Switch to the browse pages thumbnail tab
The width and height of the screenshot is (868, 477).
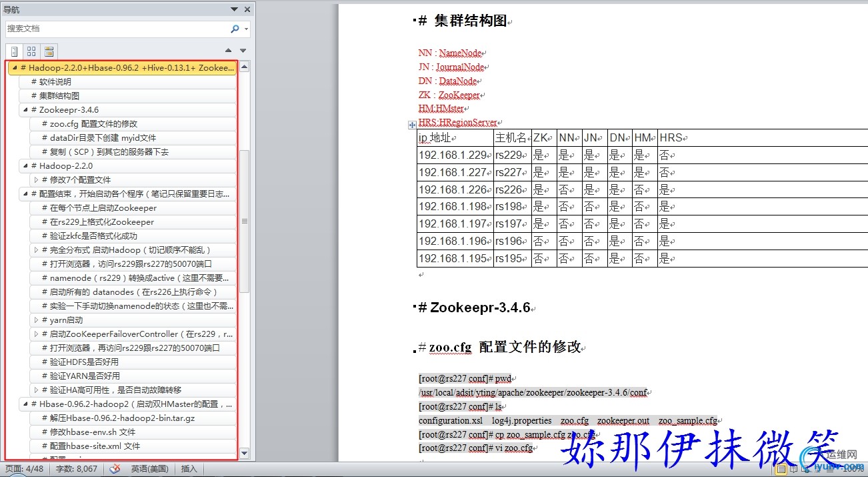coord(31,51)
